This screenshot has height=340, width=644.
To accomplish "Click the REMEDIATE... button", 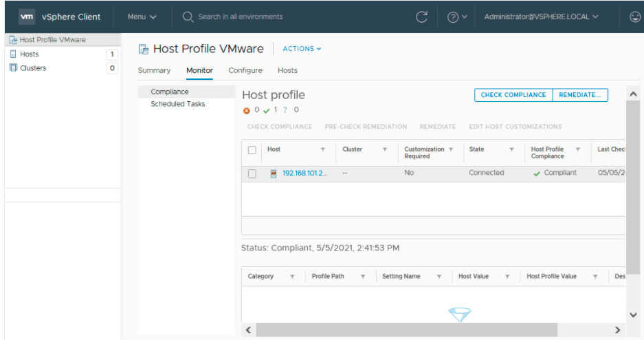I will (580, 95).
